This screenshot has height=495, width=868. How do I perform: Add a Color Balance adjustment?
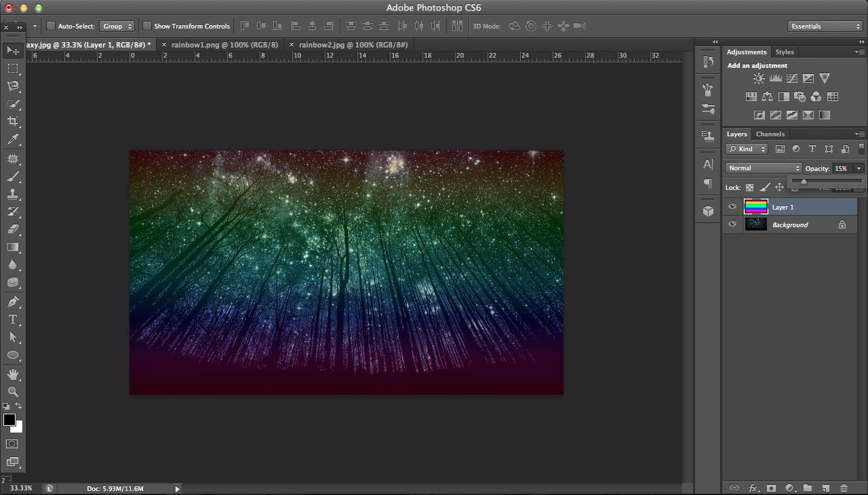tap(767, 97)
